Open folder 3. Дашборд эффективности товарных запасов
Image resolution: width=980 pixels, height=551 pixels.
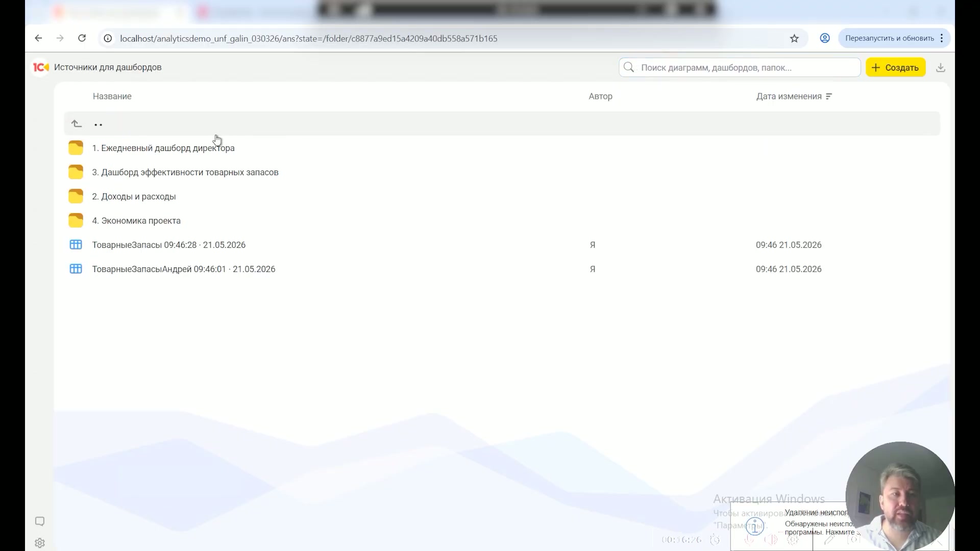185,172
